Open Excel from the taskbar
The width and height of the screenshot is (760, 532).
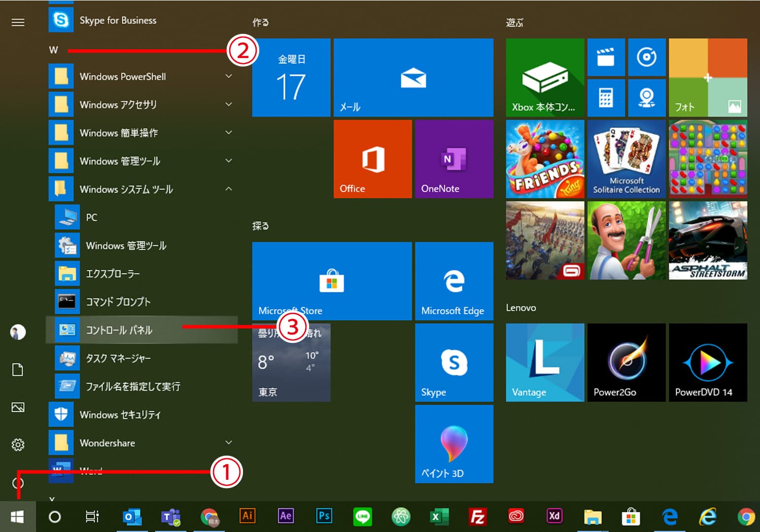(439, 517)
